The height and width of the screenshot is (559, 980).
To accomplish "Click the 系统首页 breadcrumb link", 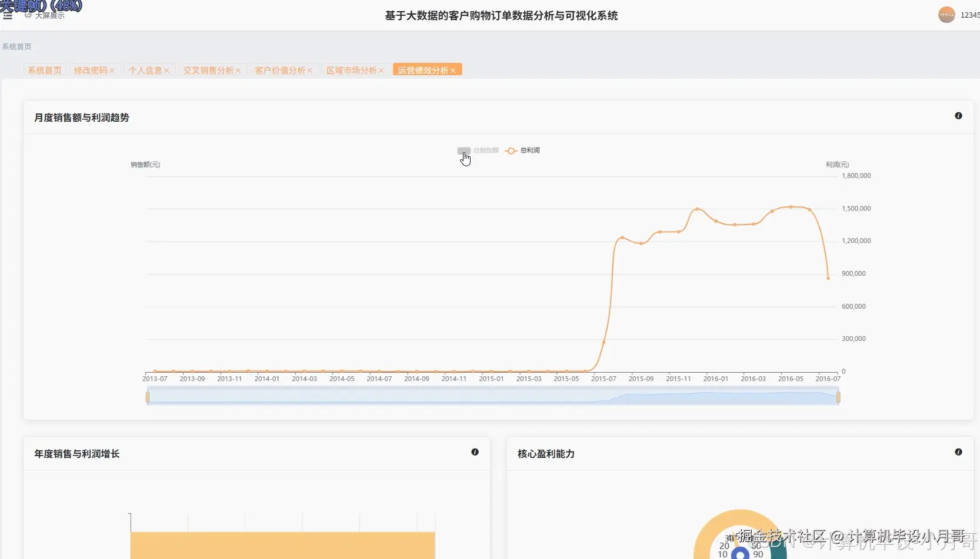I will (x=17, y=46).
